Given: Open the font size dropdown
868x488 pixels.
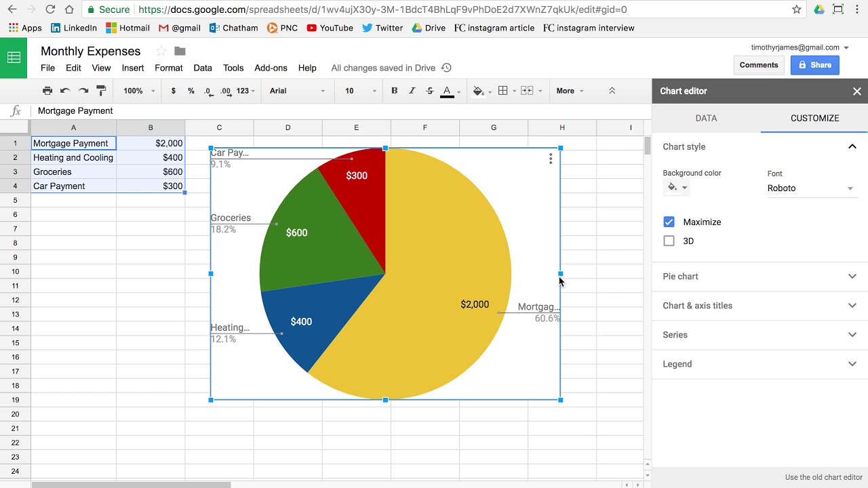Looking at the screenshot, I should 361,91.
